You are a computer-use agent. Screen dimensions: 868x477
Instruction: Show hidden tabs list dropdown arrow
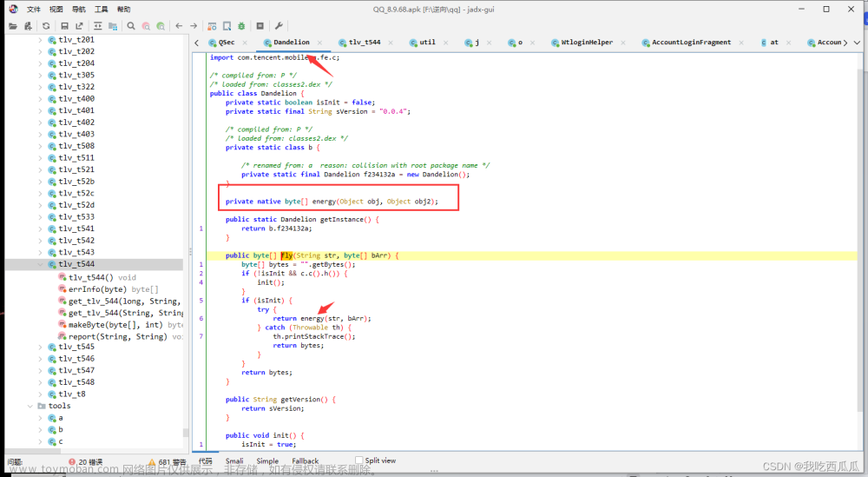click(x=857, y=43)
